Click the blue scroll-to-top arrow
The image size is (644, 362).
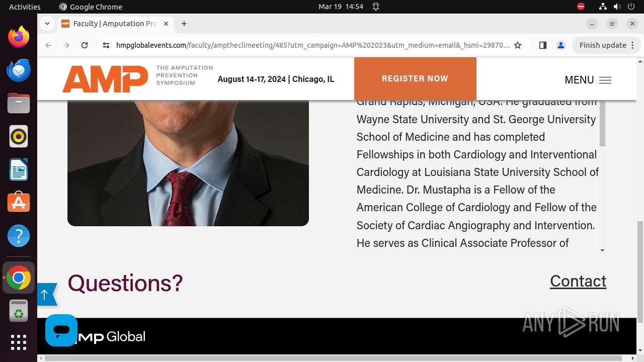[x=45, y=295]
